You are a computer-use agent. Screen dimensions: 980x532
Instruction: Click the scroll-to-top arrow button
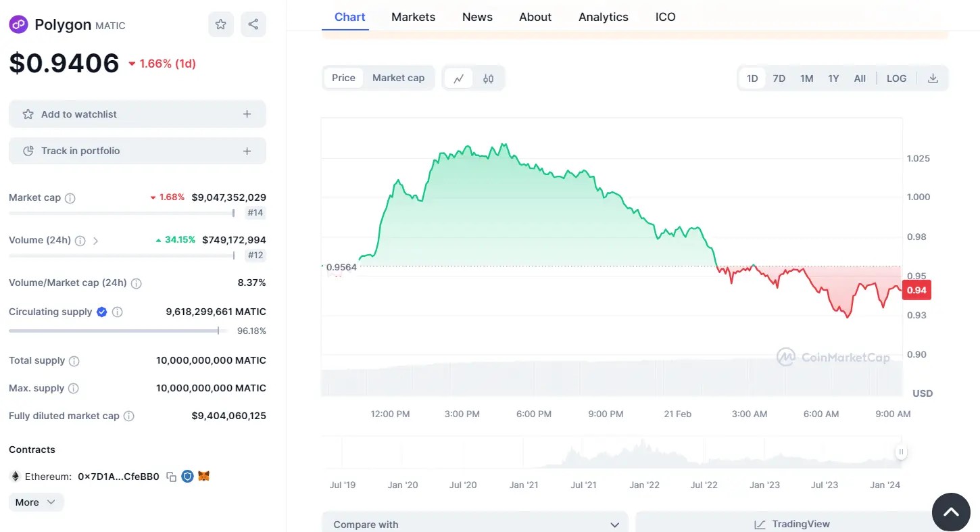pos(951,512)
